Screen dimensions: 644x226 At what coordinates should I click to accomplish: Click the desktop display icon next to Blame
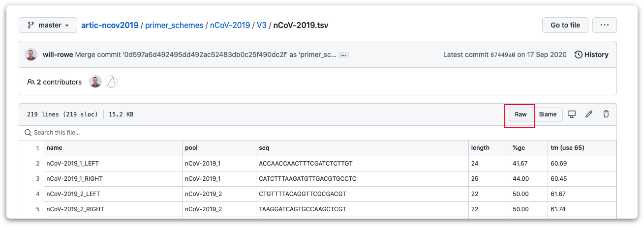pos(572,114)
